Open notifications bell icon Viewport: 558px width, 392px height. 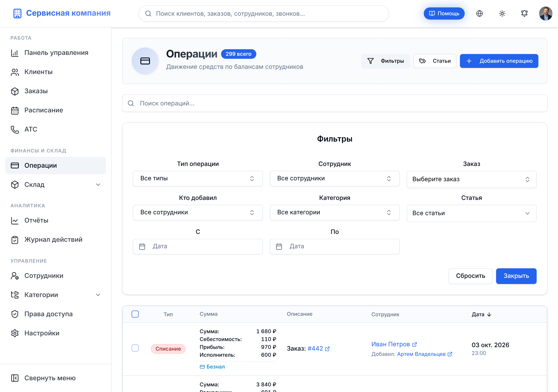pyautogui.click(x=524, y=14)
